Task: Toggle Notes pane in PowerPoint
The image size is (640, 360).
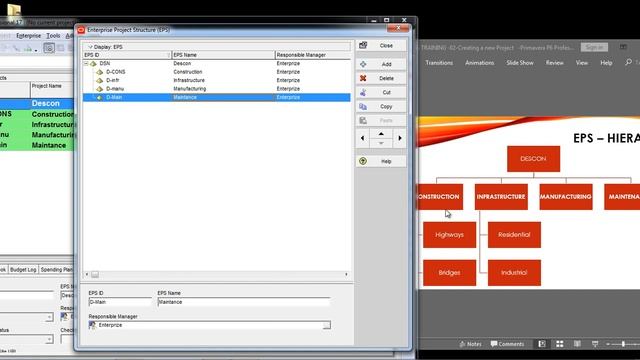Action: click(x=470, y=344)
